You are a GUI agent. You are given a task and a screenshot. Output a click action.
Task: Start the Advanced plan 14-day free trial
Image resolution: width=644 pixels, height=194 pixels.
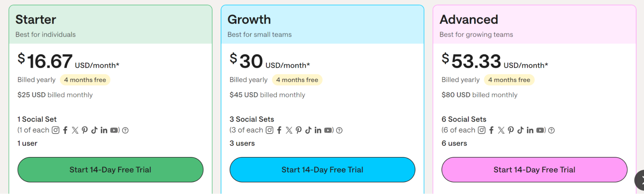coord(534,170)
